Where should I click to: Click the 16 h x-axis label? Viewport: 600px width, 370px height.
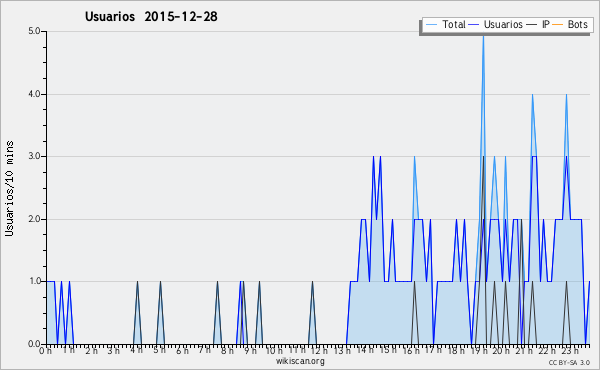click(x=411, y=351)
